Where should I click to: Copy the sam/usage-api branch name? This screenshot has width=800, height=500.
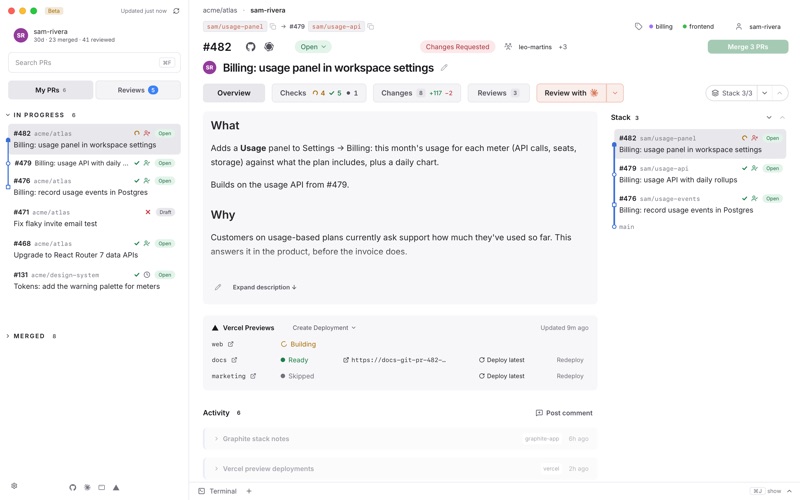(x=371, y=27)
